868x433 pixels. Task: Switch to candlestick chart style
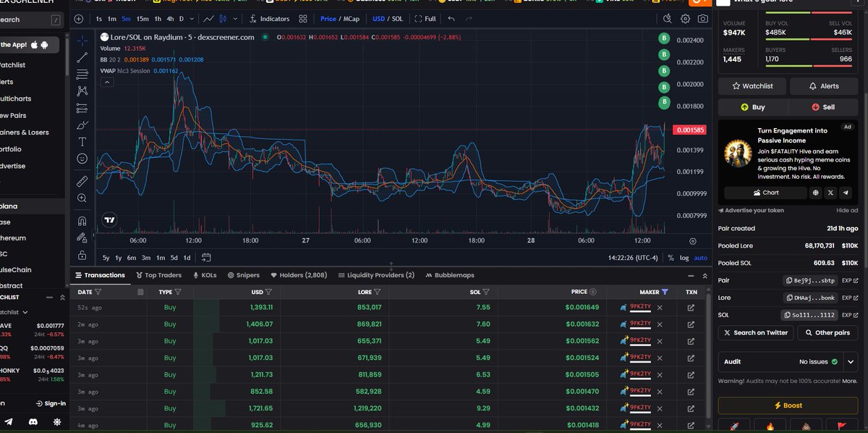point(224,19)
